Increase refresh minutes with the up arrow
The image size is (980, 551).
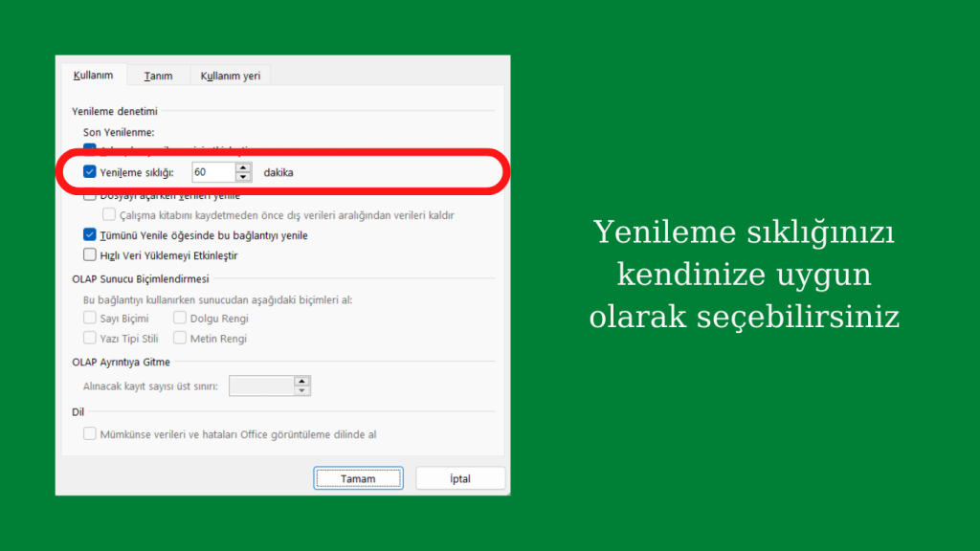[243, 167]
